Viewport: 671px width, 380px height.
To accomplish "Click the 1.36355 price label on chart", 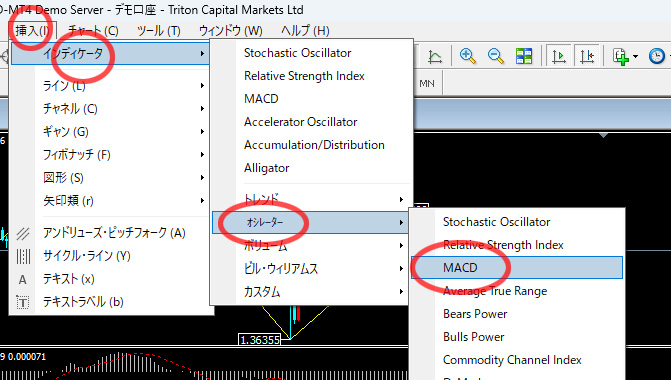I will (260, 340).
